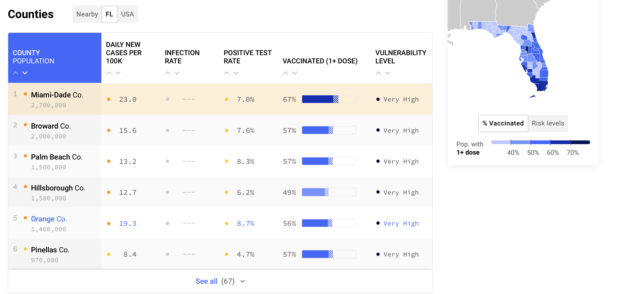Image resolution: width=644 pixels, height=294 pixels.
Task: Click Pinellas positive test rate 4.7%
Action: (x=245, y=255)
